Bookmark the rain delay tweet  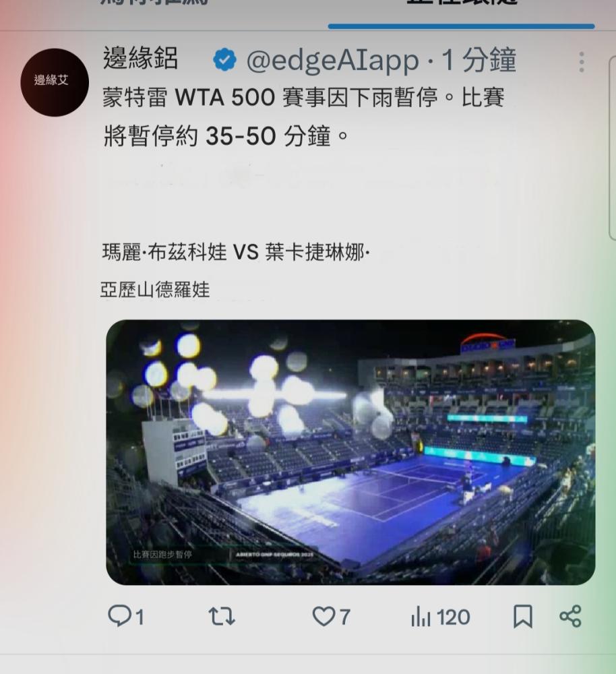(x=523, y=617)
